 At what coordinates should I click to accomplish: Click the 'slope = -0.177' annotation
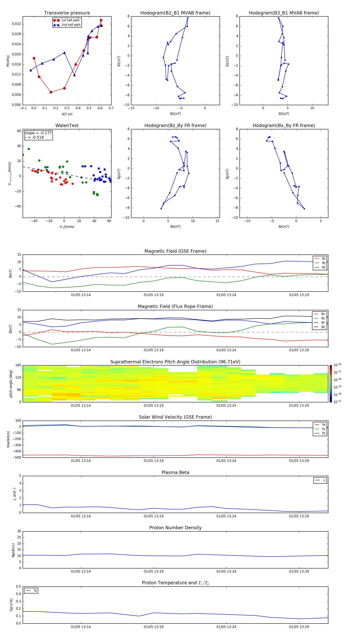[x=38, y=133]
